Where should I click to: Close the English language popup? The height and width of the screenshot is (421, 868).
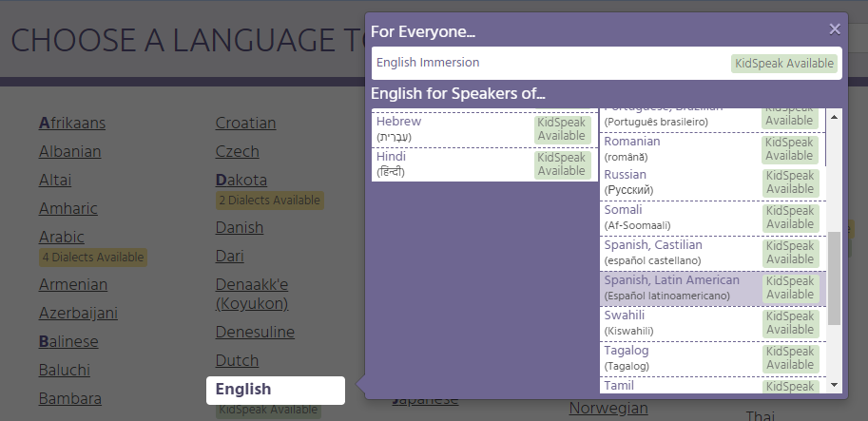pyautogui.click(x=834, y=29)
